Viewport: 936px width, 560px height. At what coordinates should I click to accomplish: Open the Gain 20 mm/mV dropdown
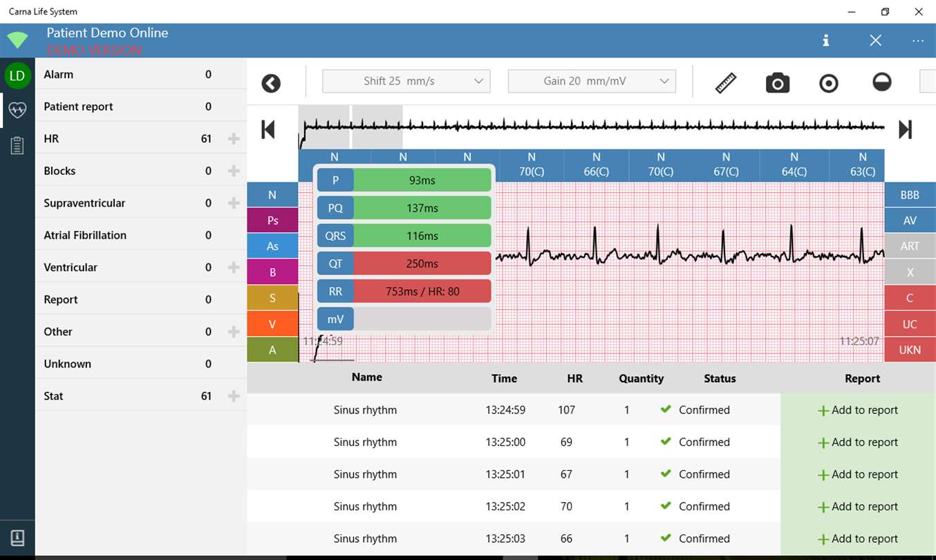coord(592,81)
